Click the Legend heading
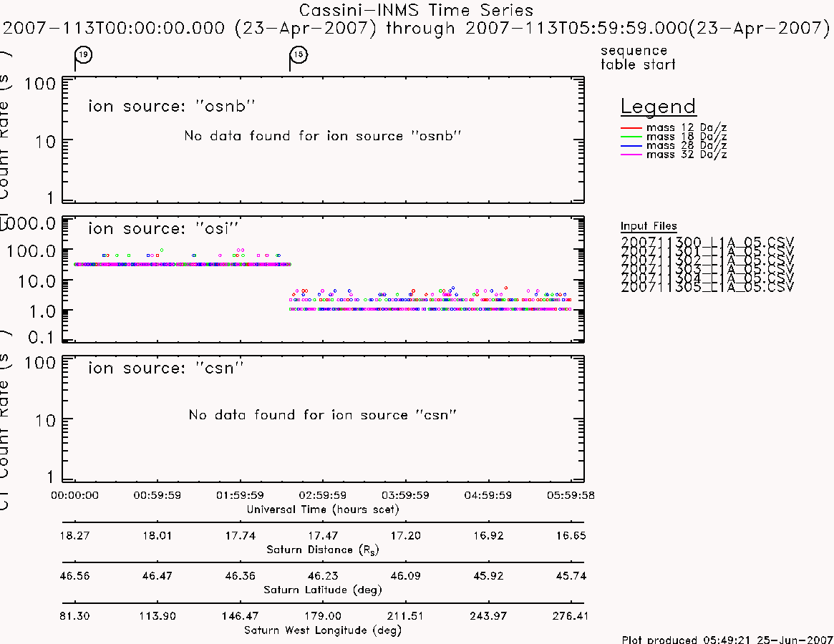The width and height of the screenshot is (834, 644). (659, 107)
